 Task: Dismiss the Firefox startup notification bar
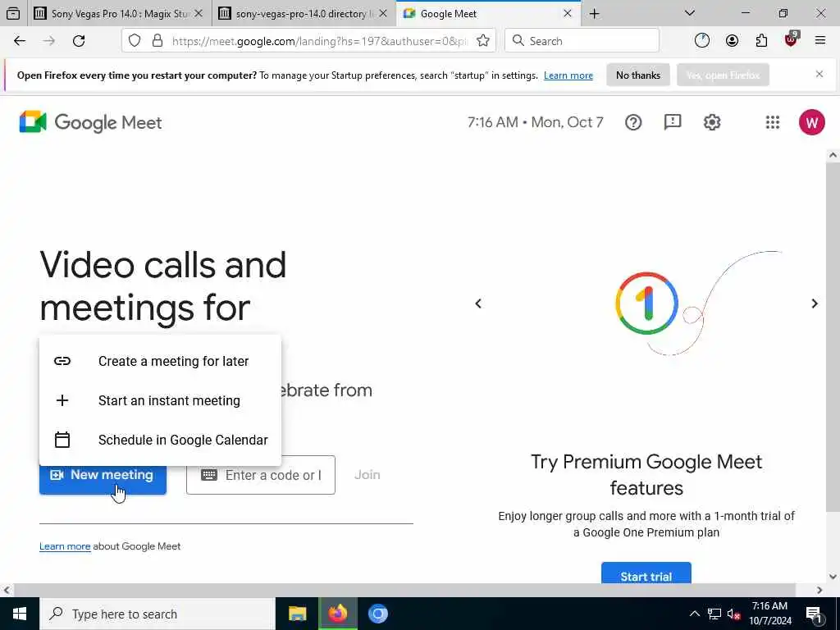pos(819,74)
